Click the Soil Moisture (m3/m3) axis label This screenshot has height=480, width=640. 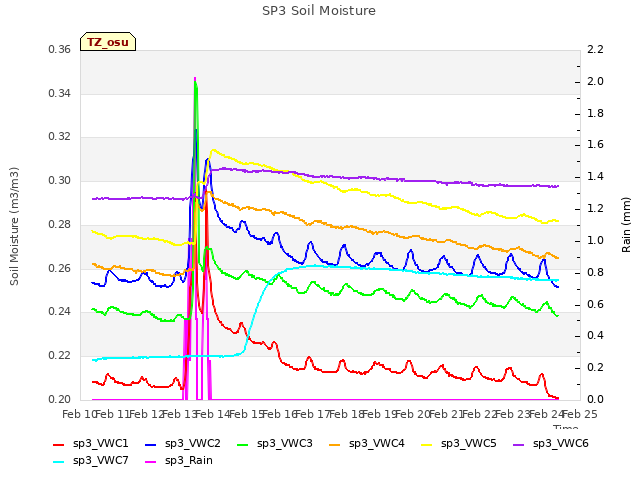pos(14,226)
